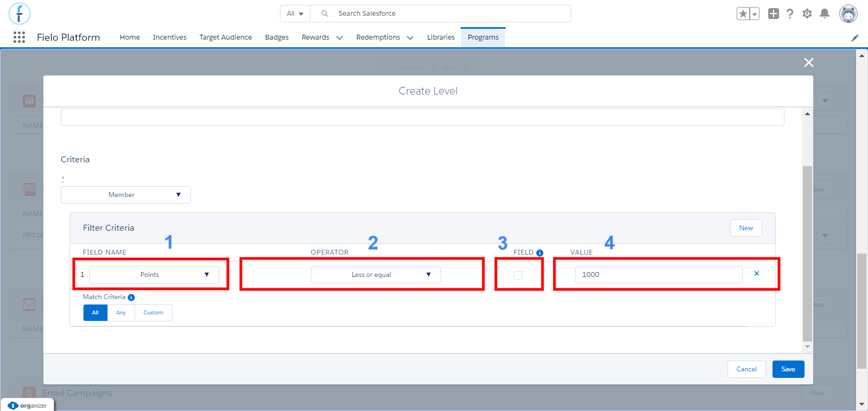This screenshot has height=411, width=868.
Task: Select the All match criteria option
Action: [95, 313]
